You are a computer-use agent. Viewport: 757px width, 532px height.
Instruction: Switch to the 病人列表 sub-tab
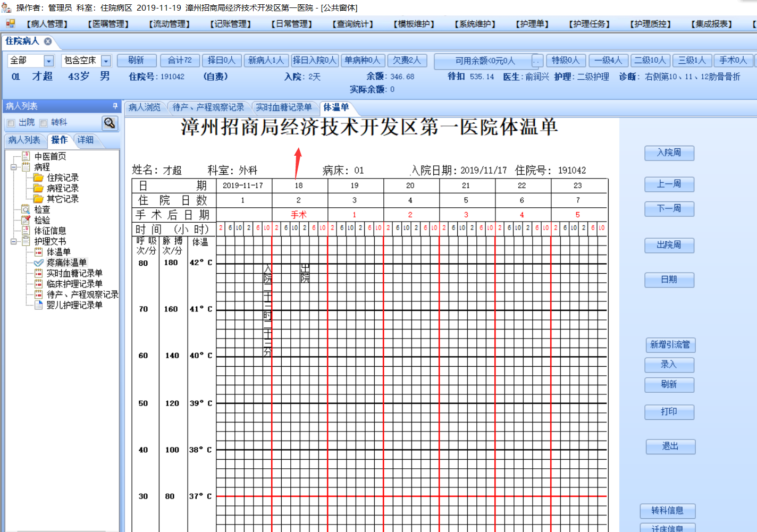(x=24, y=140)
